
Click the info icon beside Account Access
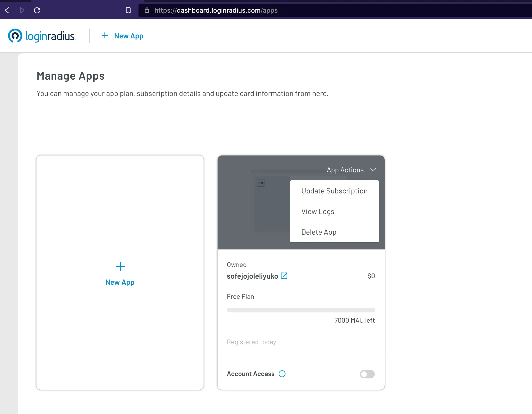[282, 374]
